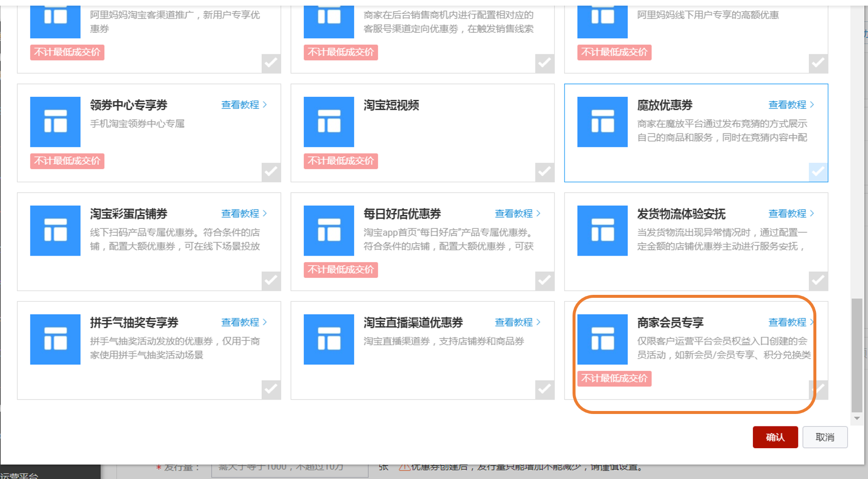The height and width of the screenshot is (479, 868).
Task: Click the 确认 confirm button
Action: [x=775, y=437]
